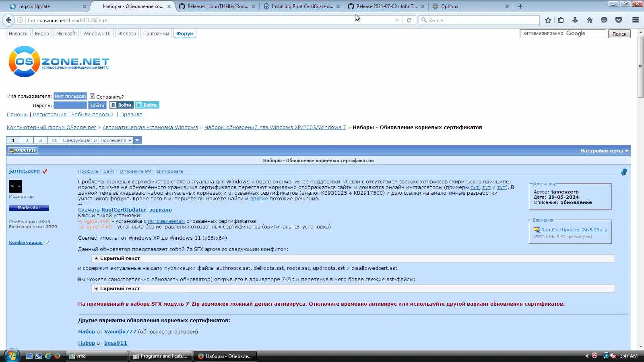Image resolution: width=644 pixels, height=362 pixels.
Task: Expand the Конфигурация user details
Action: (x=29, y=242)
